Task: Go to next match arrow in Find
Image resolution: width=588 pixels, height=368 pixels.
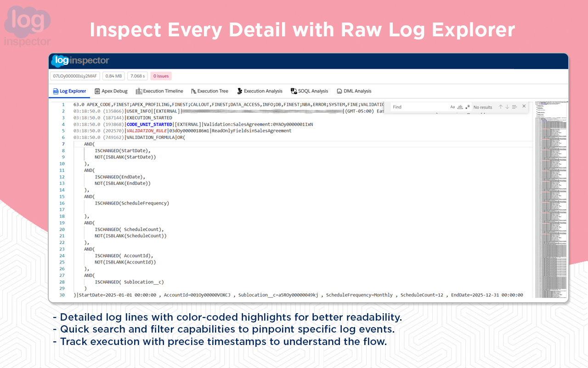Action: pos(507,107)
